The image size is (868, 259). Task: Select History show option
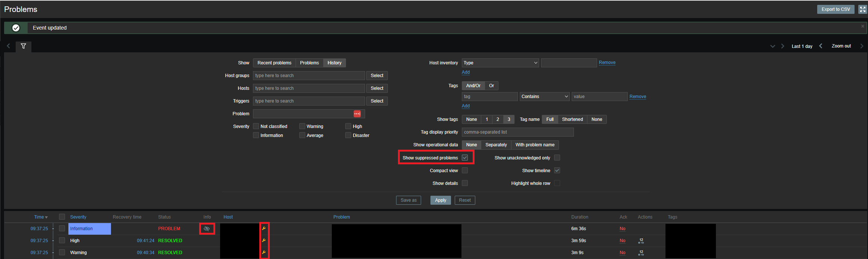[x=334, y=63]
